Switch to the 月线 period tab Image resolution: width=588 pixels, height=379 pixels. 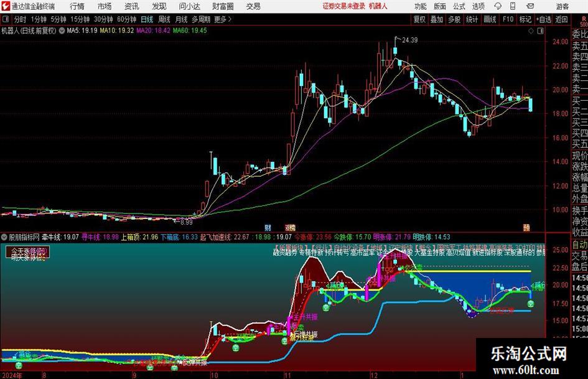pos(182,19)
